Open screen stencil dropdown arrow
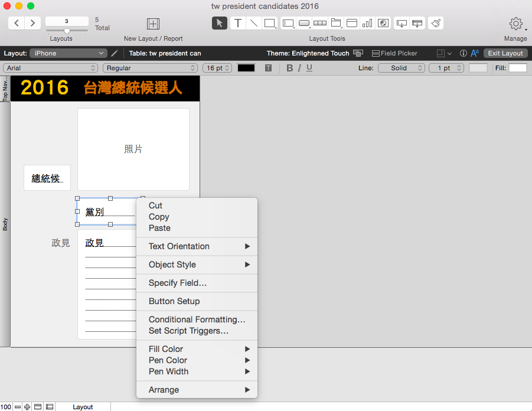532x411 pixels. [449, 54]
